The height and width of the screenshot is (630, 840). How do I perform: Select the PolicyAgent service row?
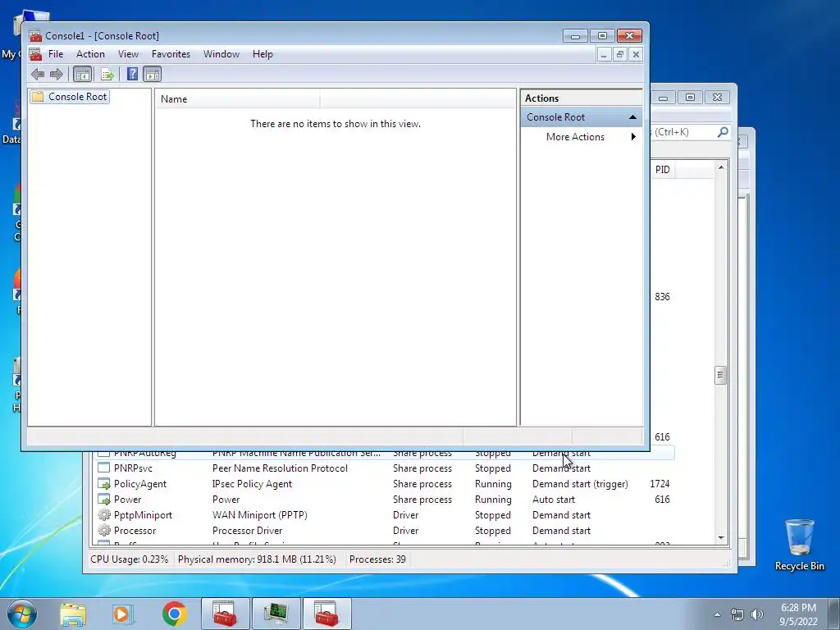383,484
